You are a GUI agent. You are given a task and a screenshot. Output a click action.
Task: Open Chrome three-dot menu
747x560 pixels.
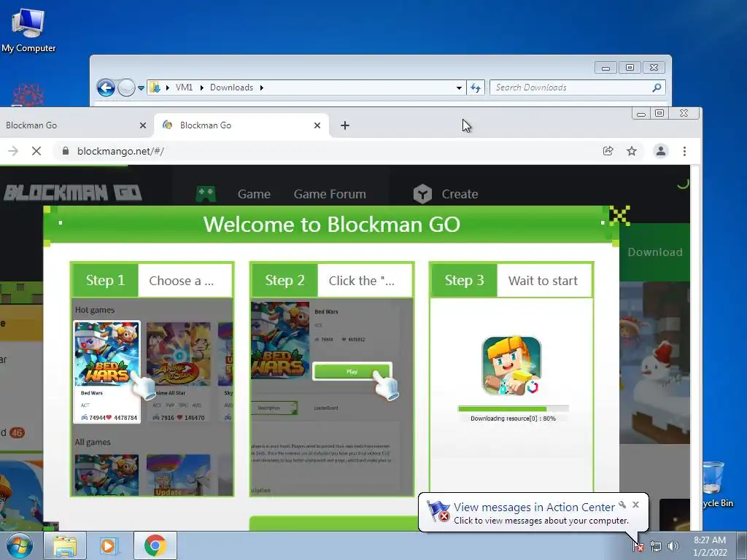684,151
